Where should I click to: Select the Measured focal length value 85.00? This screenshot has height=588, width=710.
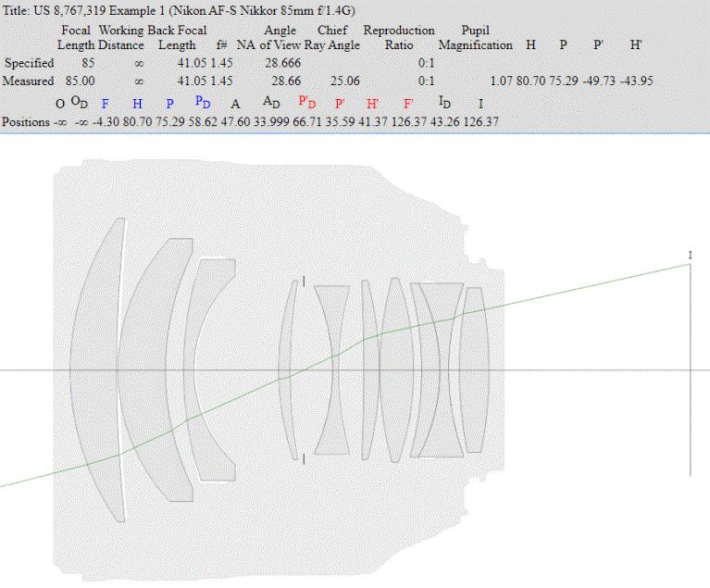click(81, 81)
